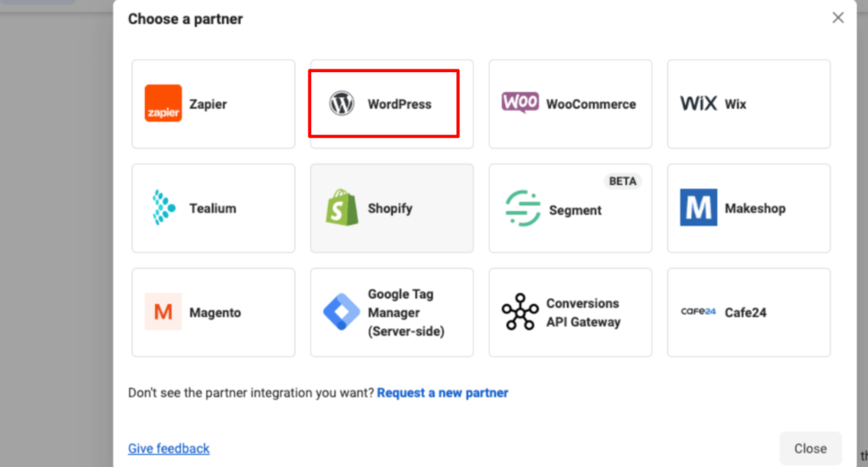Click the Give feedback link
The image size is (868, 467).
pos(169,448)
